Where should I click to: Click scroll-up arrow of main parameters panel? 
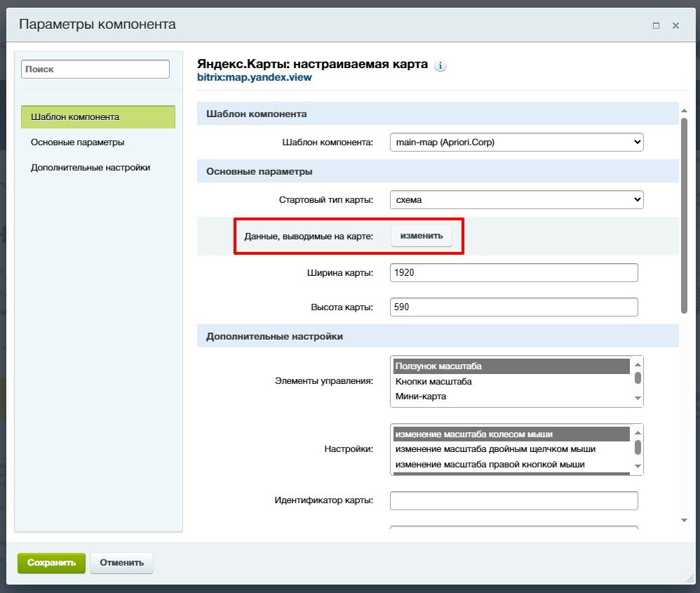click(x=684, y=111)
